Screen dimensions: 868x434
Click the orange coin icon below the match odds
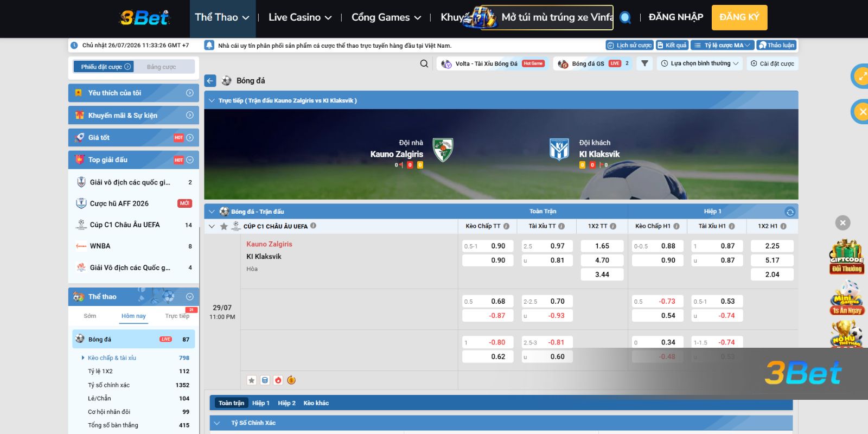click(291, 380)
